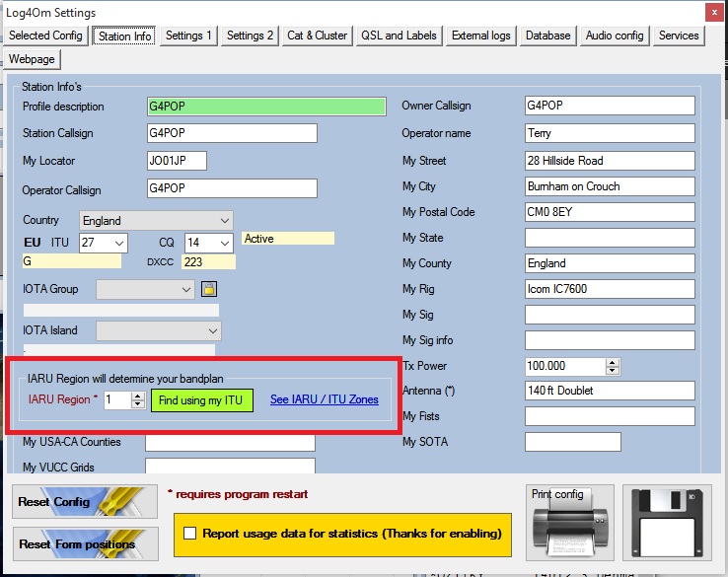
Task: Switch to Cat & Cluster tab
Action: coord(317,36)
